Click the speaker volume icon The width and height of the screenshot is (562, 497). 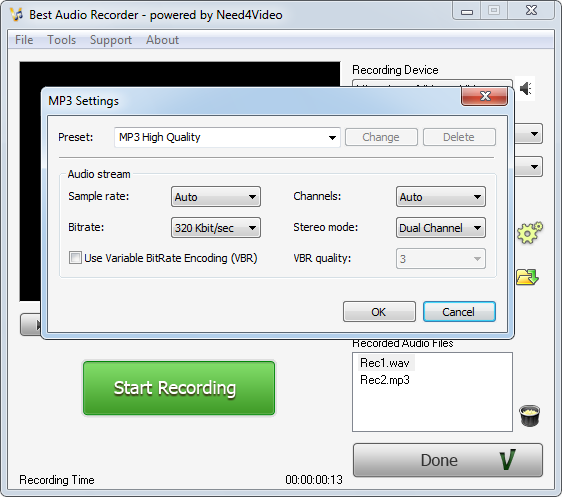coord(525,89)
